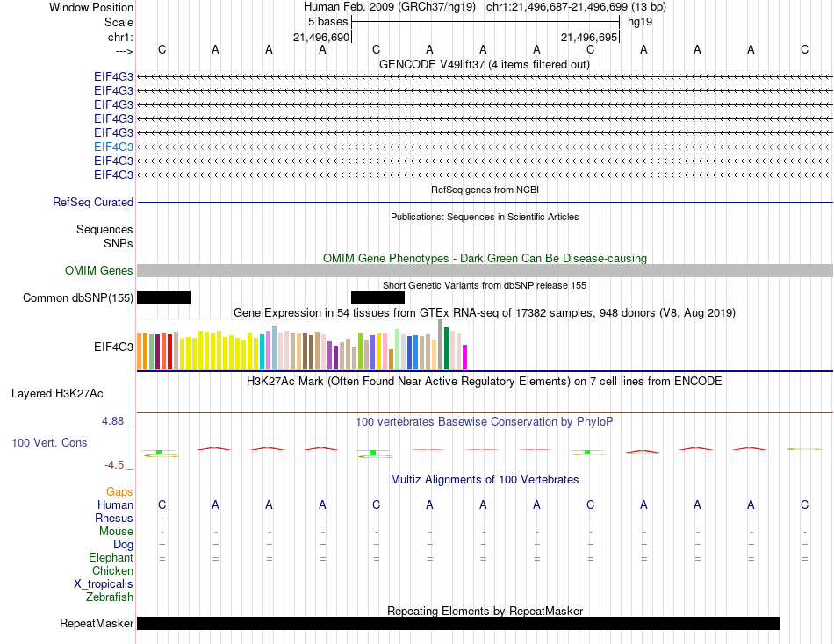Click the gray OMIM Genes bar
The image size is (834, 644).
(x=485, y=271)
